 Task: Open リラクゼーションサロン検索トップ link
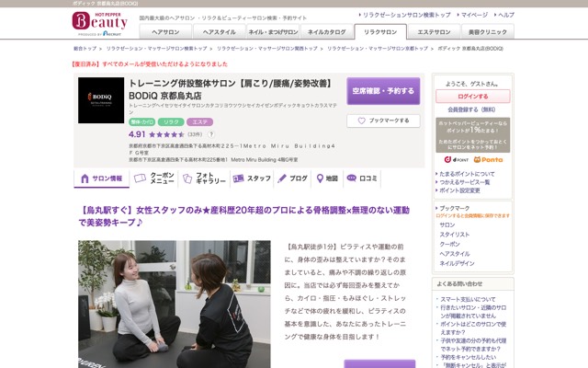[x=406, y=15]
